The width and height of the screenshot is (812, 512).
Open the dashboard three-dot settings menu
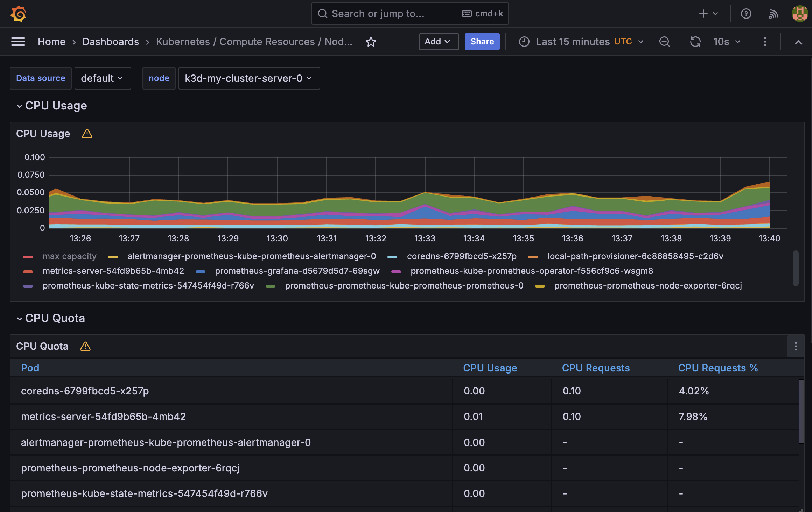[765, 42]
